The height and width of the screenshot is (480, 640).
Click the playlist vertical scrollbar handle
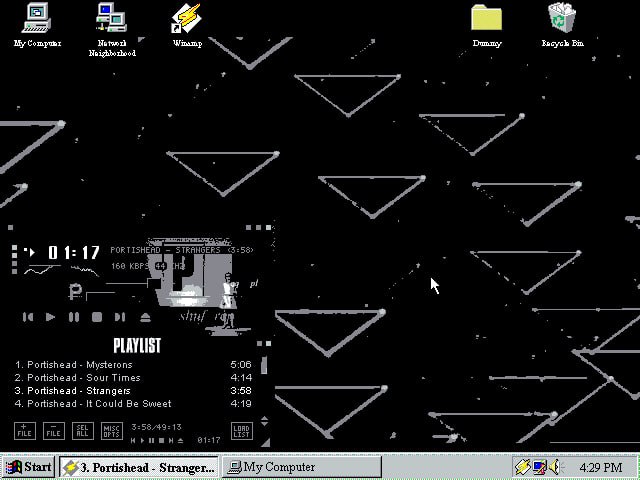point(264,365)
